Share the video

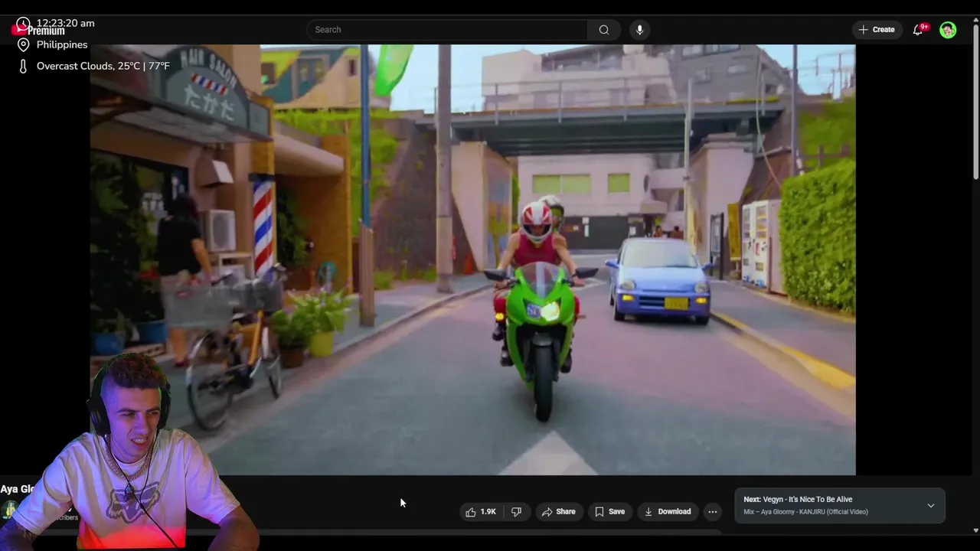558,512
